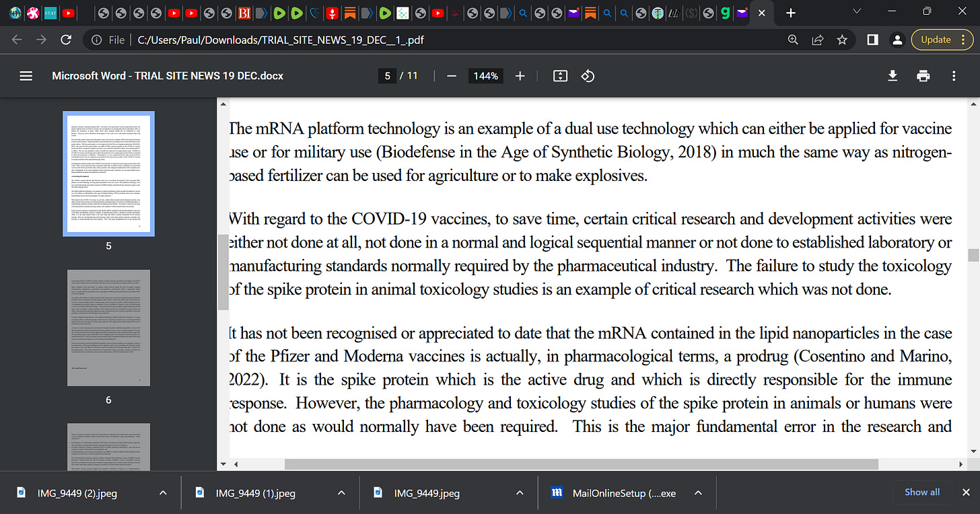This screenshot has height=514, width=980.
Task: Open downloaded file IMG_9449 (2).jpeg
Action: [x=77, y=493]
